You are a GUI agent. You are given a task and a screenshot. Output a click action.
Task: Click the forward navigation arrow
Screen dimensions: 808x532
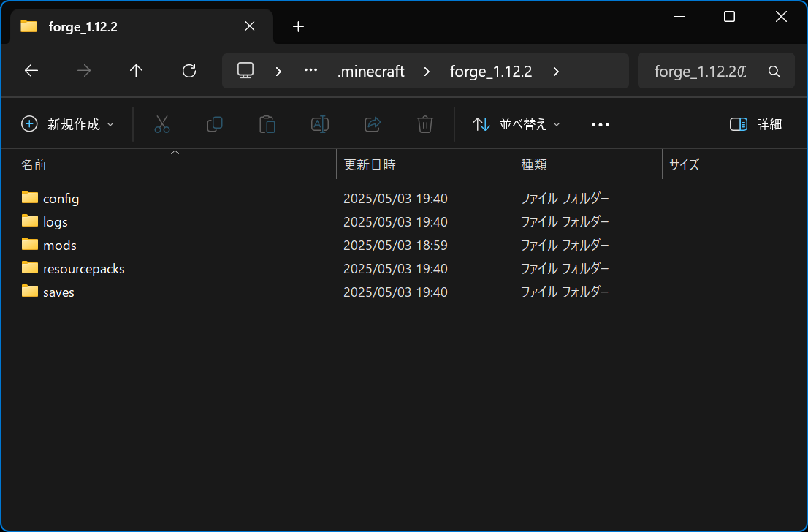[83, 71]
